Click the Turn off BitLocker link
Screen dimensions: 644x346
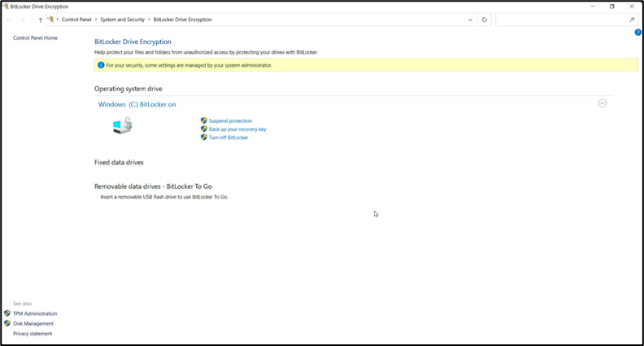point(228,138)
